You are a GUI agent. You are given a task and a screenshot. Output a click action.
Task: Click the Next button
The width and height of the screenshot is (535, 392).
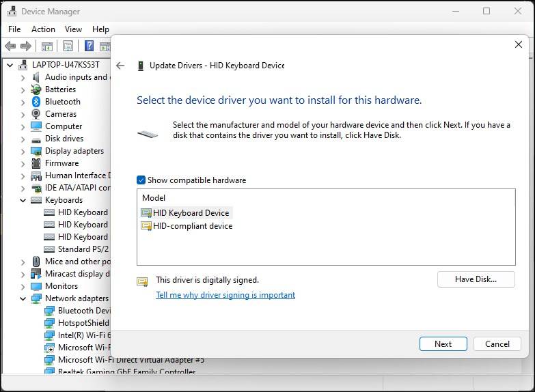443,344
